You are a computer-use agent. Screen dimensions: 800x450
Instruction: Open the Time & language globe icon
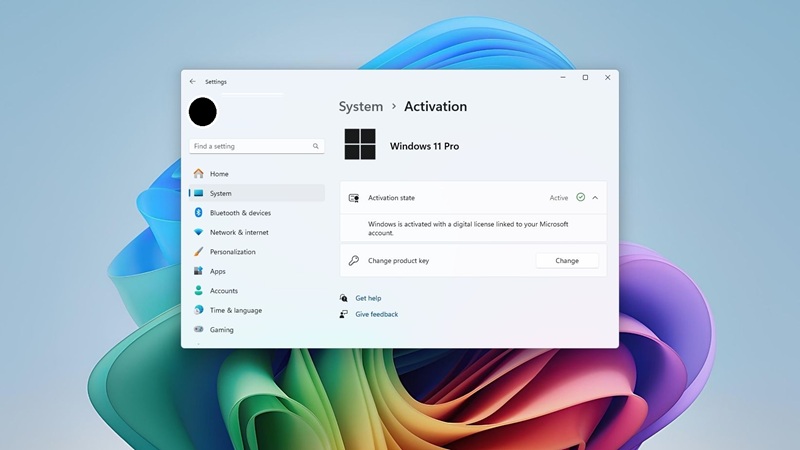(x=198, y=310)
